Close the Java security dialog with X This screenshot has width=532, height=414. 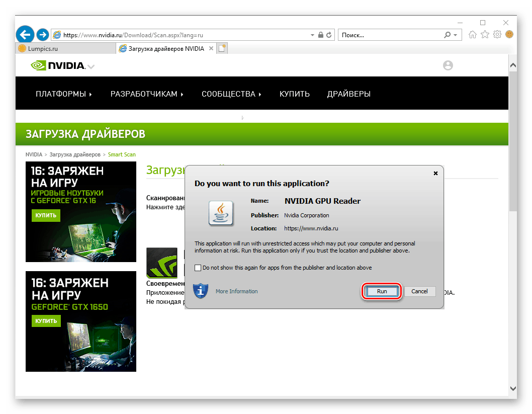[435, 174]
